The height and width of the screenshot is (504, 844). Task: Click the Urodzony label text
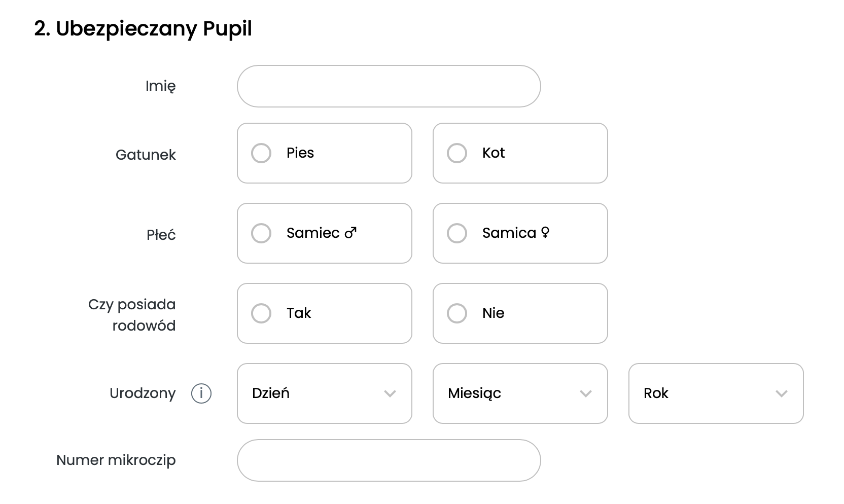click(x=143, y=393)
